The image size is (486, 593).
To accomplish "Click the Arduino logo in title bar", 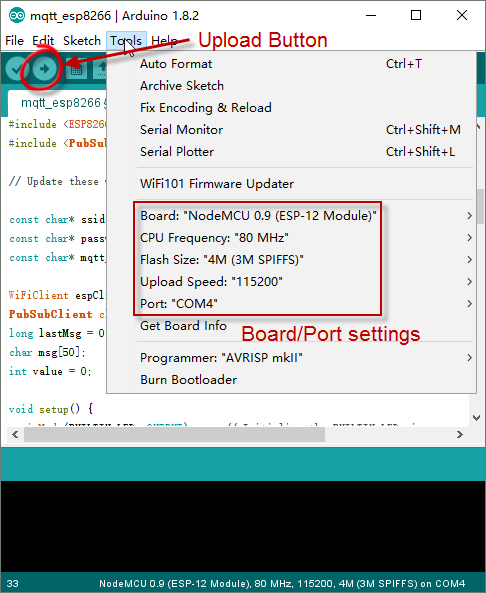I will 17,16.
